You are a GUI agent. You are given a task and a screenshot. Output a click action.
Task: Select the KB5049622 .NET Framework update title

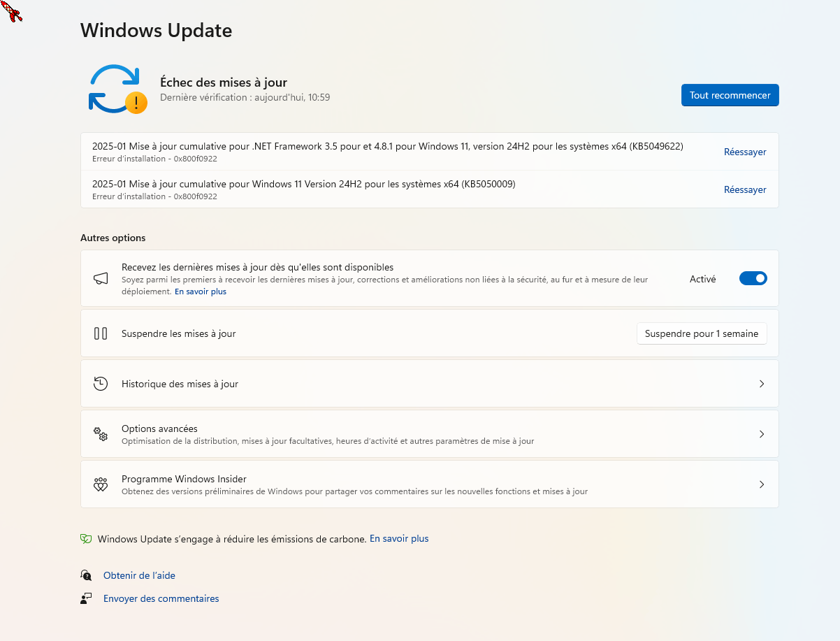click(x=388, y=146)
